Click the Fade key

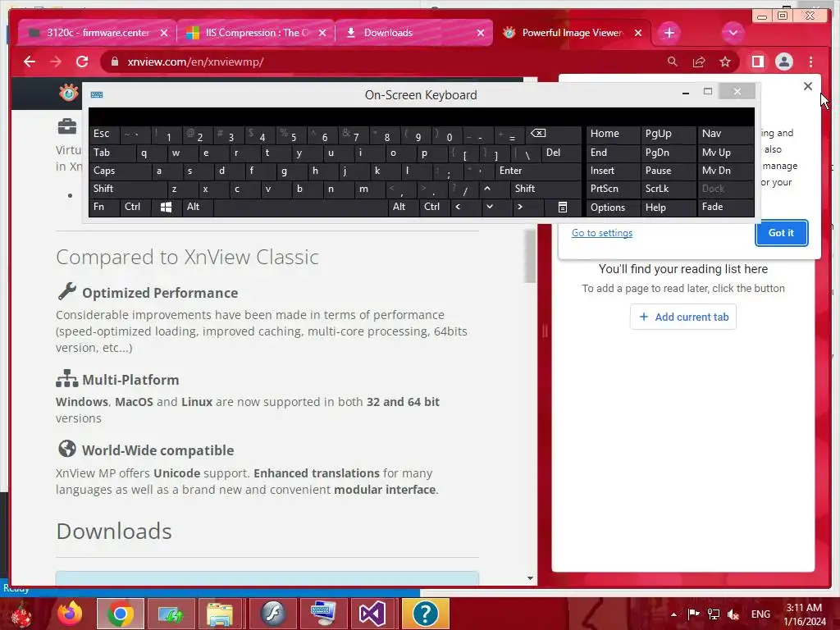(725, 208)
